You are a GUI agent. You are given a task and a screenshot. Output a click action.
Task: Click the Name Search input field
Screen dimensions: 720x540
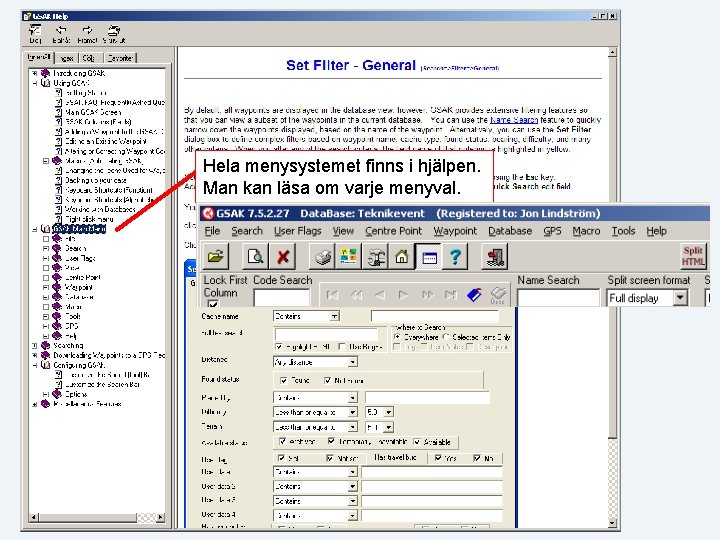click(558, 298)
